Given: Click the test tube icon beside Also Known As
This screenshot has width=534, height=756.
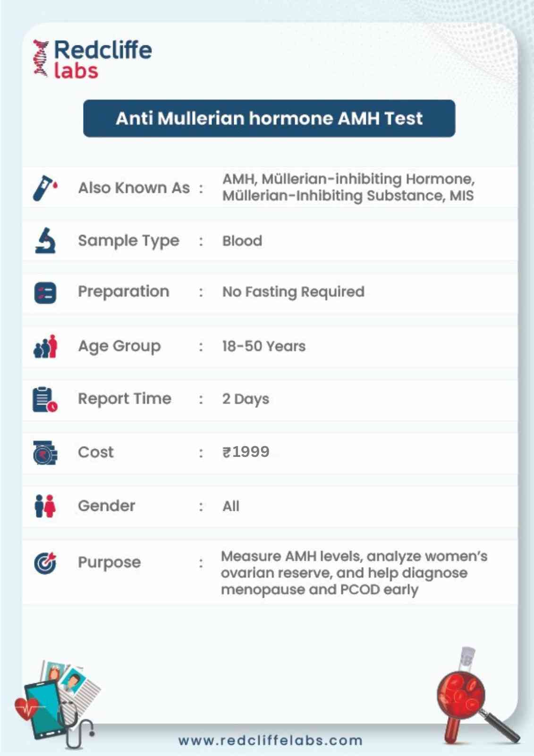Looking at the screenshot, I should click(45, 188).
